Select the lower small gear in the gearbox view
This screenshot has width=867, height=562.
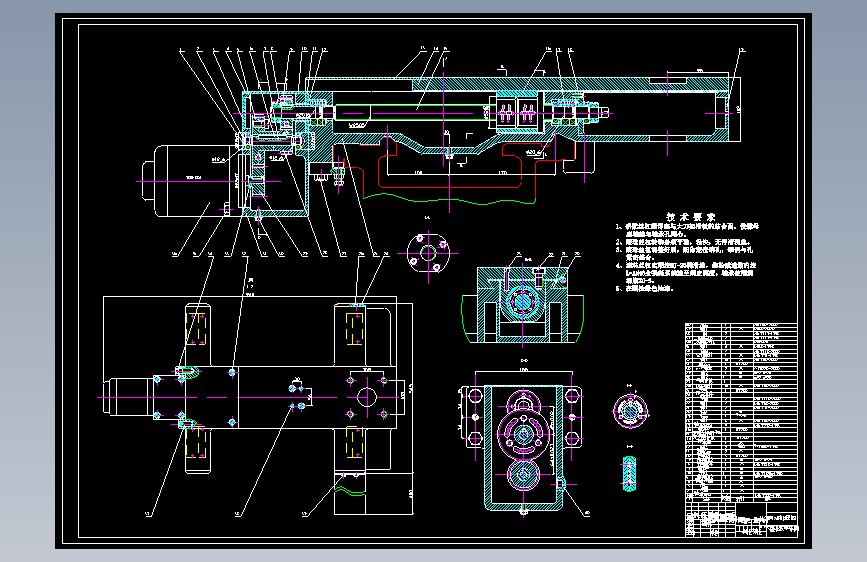(x=523, y=476)
